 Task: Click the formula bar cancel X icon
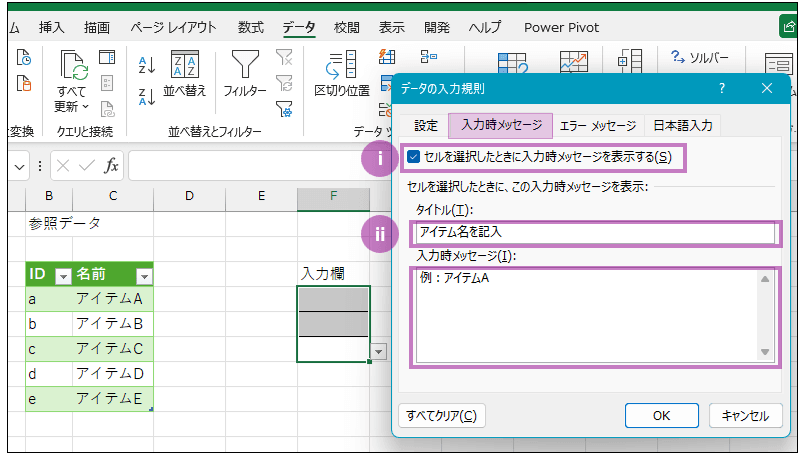(63, 165)
